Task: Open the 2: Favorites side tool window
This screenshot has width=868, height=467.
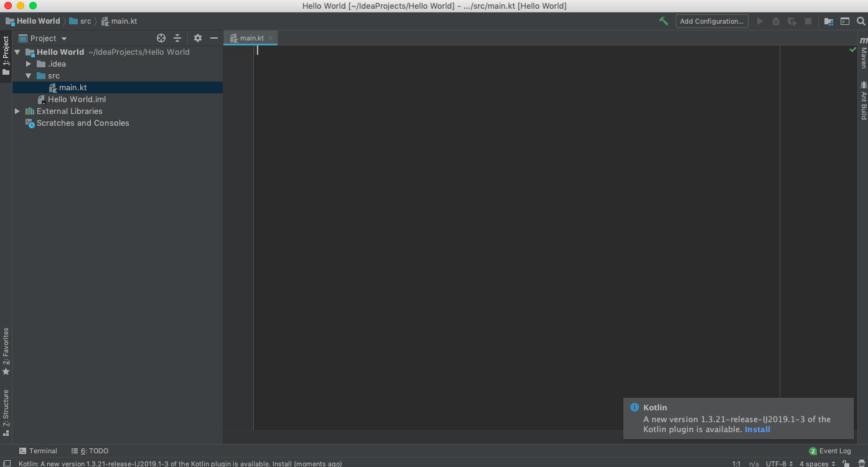Action: 6,352
